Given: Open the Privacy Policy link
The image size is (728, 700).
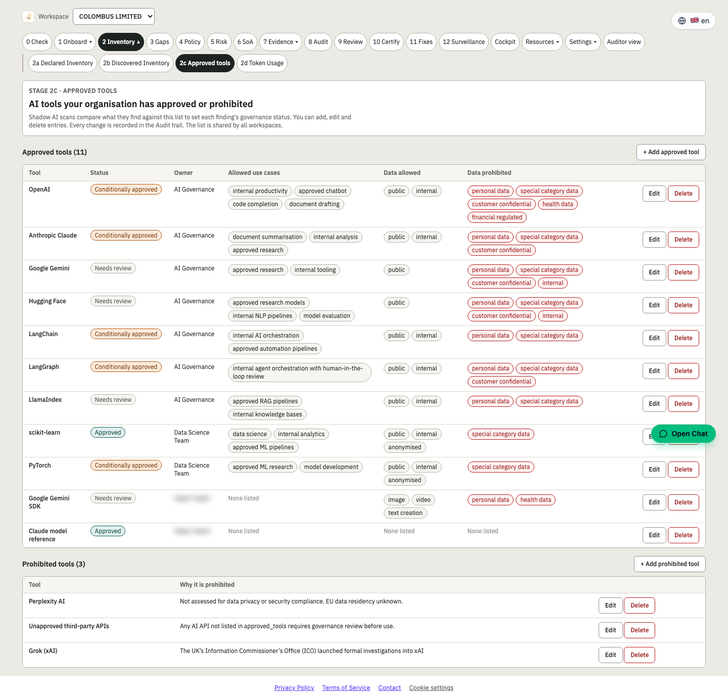Looking at the screenshot, I should (294, 688).
